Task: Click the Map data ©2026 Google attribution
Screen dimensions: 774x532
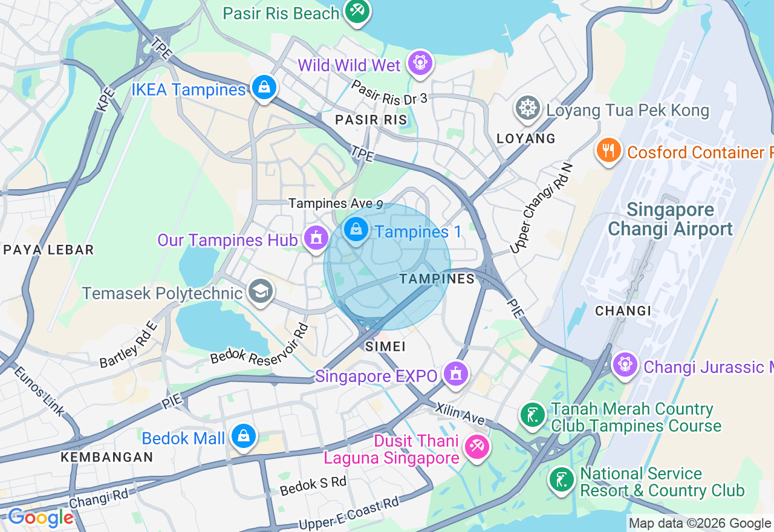Action: [x=700, y=524]
